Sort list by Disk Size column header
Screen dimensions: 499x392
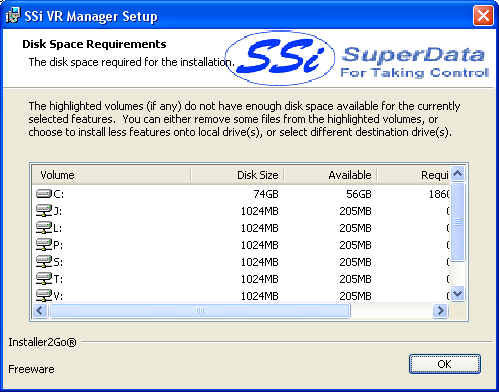pyautogui.click(x=237, y=175)
